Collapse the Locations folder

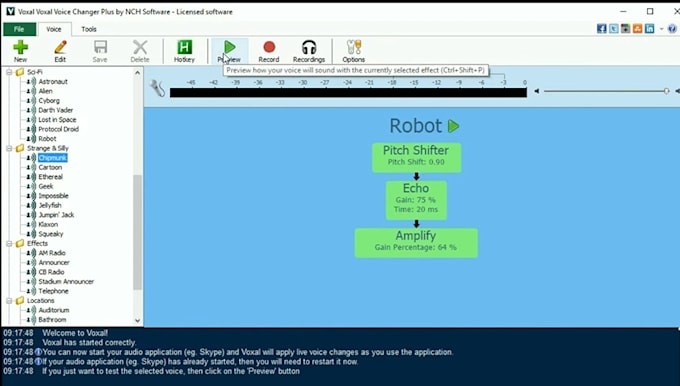[9, 301]
